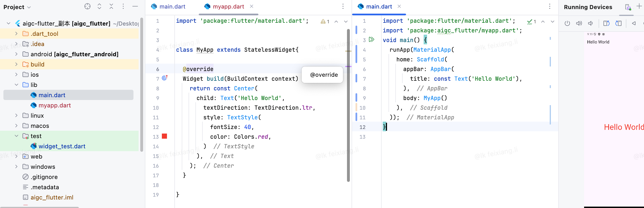Click the emulator Power button icon

point(567,23)
